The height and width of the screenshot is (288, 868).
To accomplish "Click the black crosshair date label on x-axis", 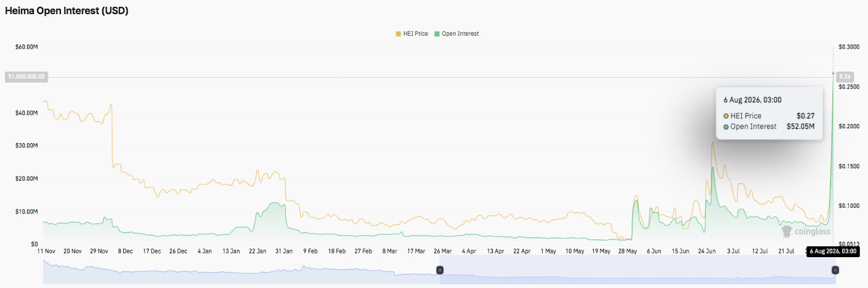I will pos(833,252).
